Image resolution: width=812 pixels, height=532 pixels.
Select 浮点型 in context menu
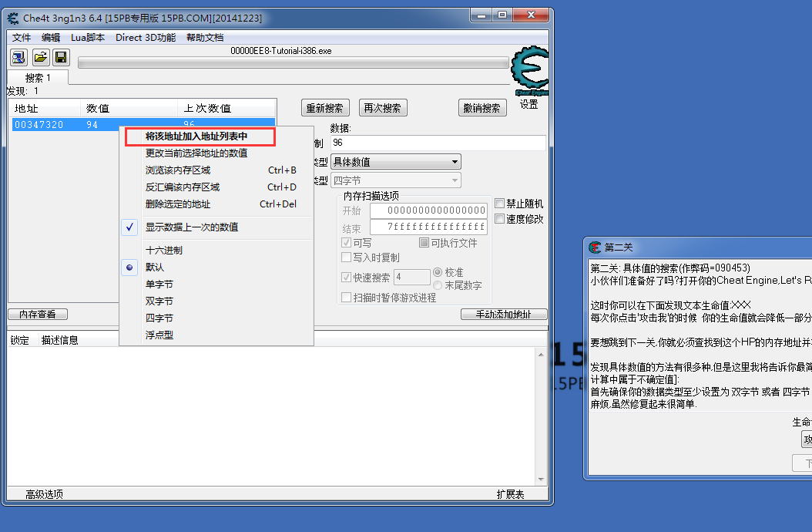click(216, 335)
